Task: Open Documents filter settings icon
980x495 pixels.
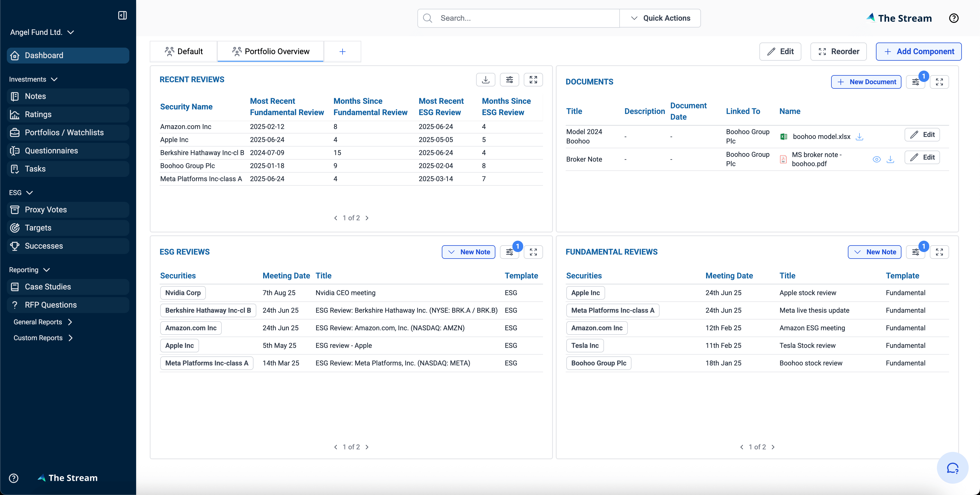Action: click(915, 82)
